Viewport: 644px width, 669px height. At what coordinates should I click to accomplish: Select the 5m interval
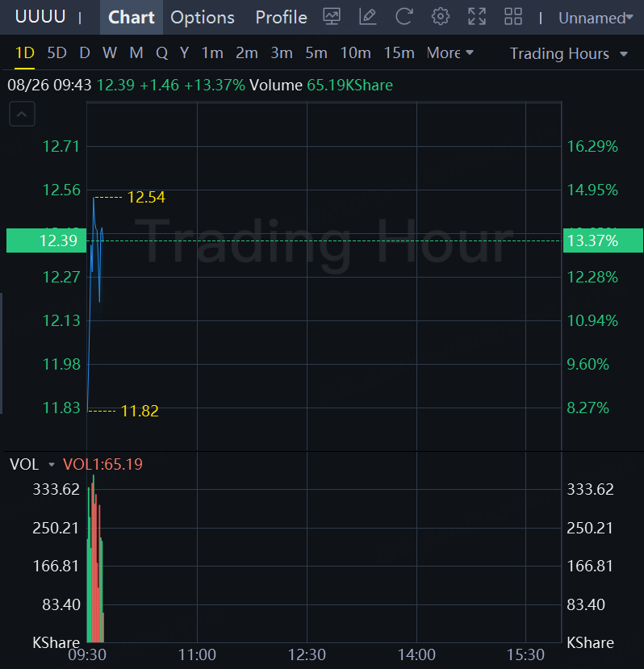pos(316,53)
